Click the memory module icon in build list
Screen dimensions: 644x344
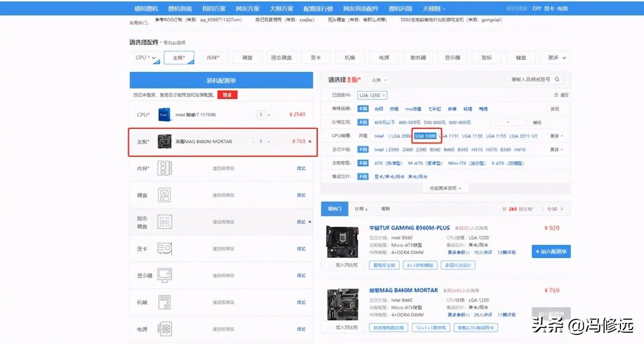(x=165, y=168)
